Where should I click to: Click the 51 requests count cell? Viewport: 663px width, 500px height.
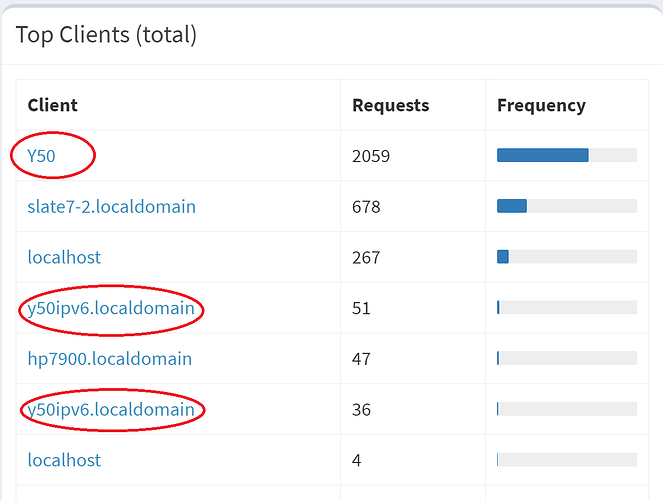coord(361,308)
